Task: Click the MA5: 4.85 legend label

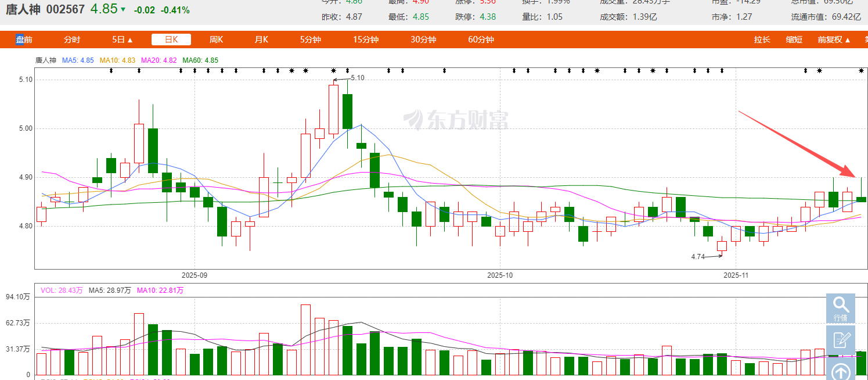Action: coord(78,60)
